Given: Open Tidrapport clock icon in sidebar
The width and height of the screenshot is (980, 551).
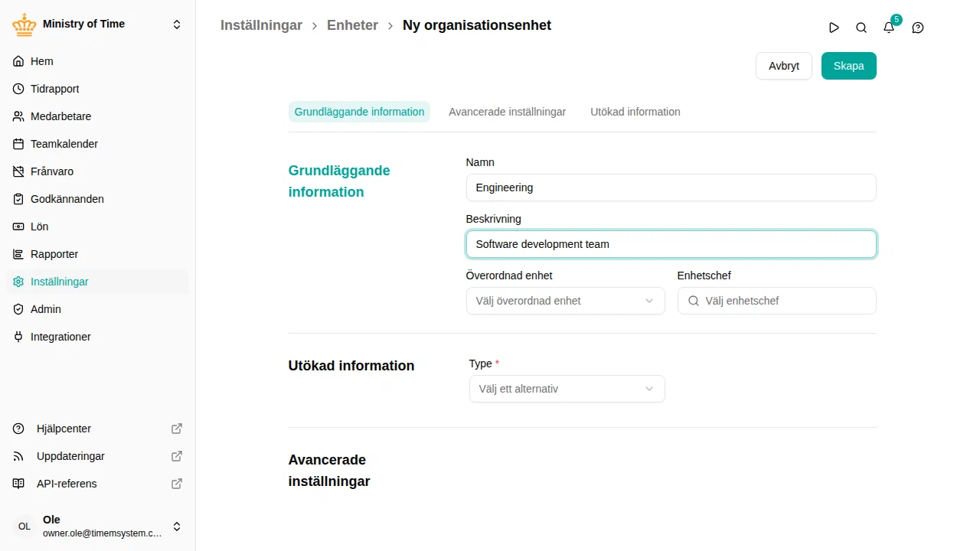Looking at the screenshot, I should pyautogui.click(x=18, y=89).
